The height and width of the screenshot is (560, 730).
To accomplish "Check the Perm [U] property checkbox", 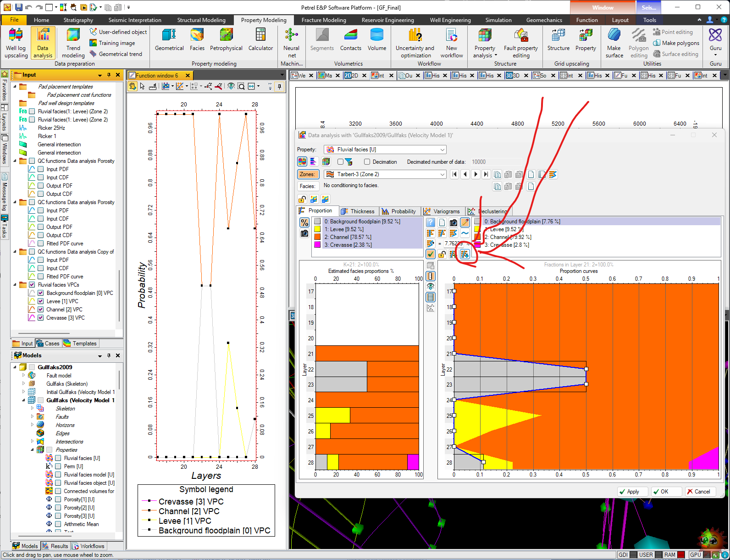I will pyautogui.click(x=58, y=466).
